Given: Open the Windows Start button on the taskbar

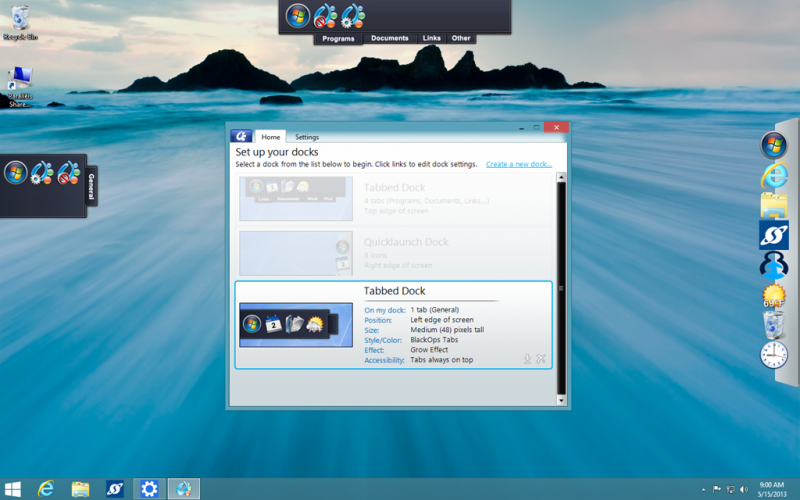Looking at the screenshot, I should 13,488.
